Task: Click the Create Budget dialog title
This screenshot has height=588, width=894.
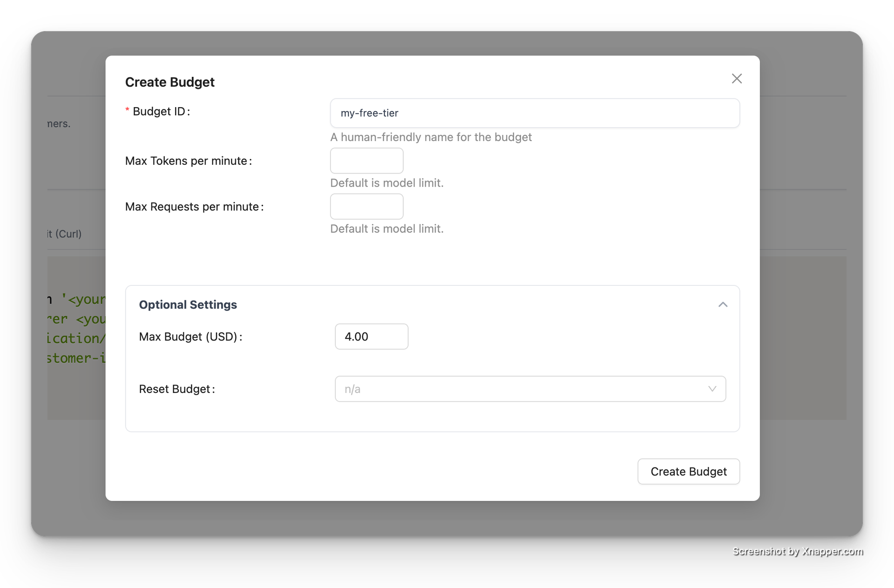Action: (x=169, y=82)
